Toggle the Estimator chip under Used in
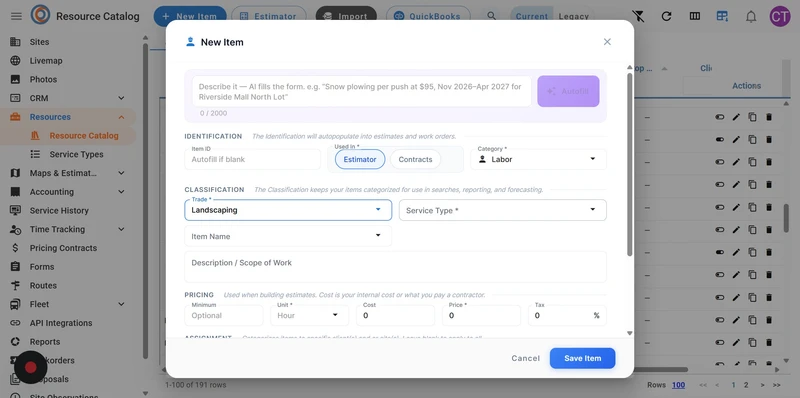The width and height of the screenshot is (800, 398). (x=360, y=159)
